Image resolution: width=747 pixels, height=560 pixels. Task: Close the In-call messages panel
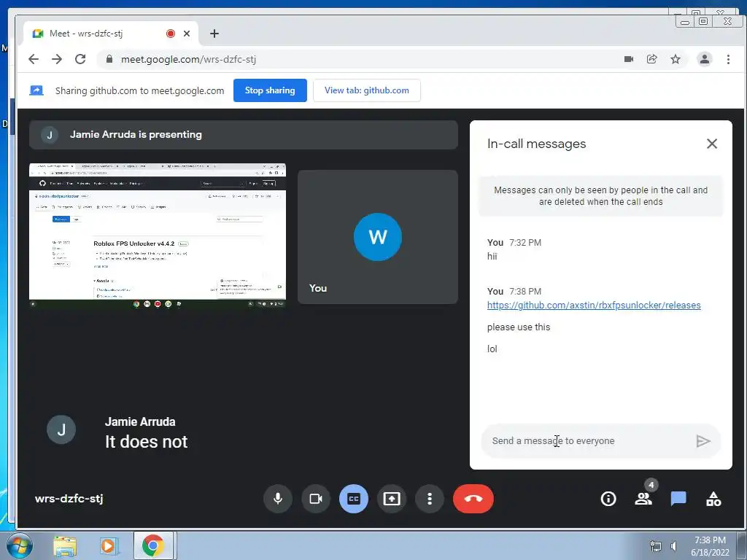(712, 144)
